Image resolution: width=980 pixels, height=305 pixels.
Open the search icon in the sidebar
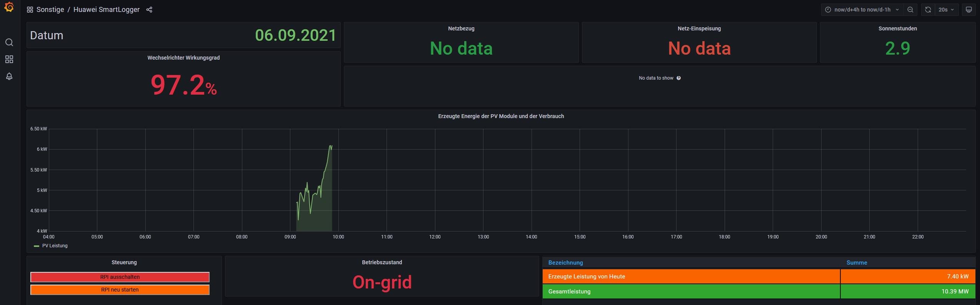coord(9,42)
